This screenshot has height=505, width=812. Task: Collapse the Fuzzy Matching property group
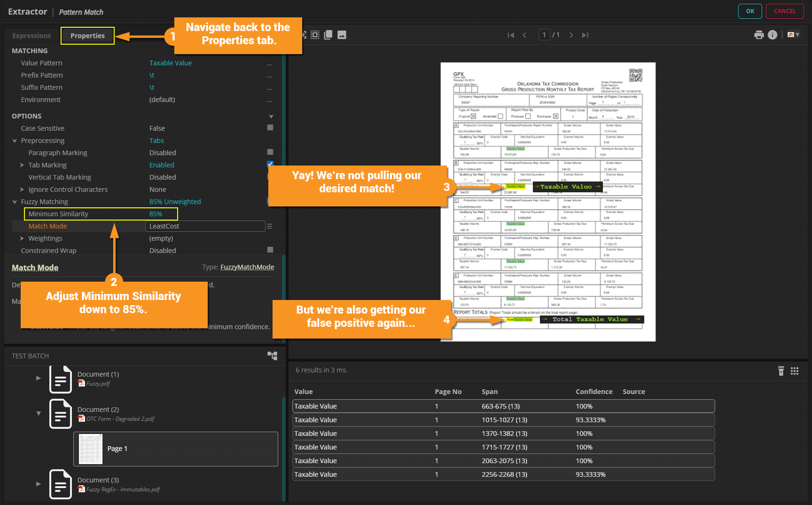click(x=15, y=202)
